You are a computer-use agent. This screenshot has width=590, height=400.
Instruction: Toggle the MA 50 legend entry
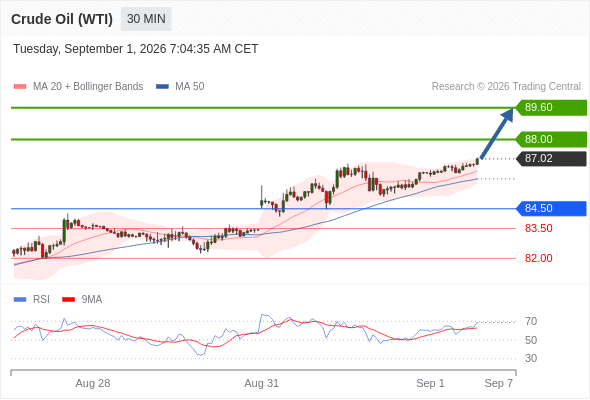tap(180, 87)
